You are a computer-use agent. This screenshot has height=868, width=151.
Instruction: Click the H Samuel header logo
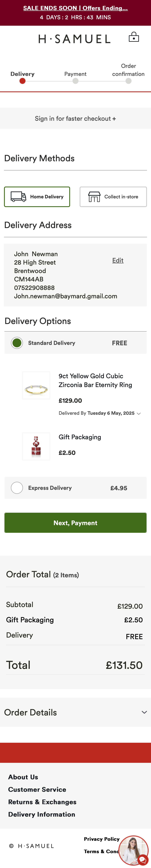click(75, 39)
